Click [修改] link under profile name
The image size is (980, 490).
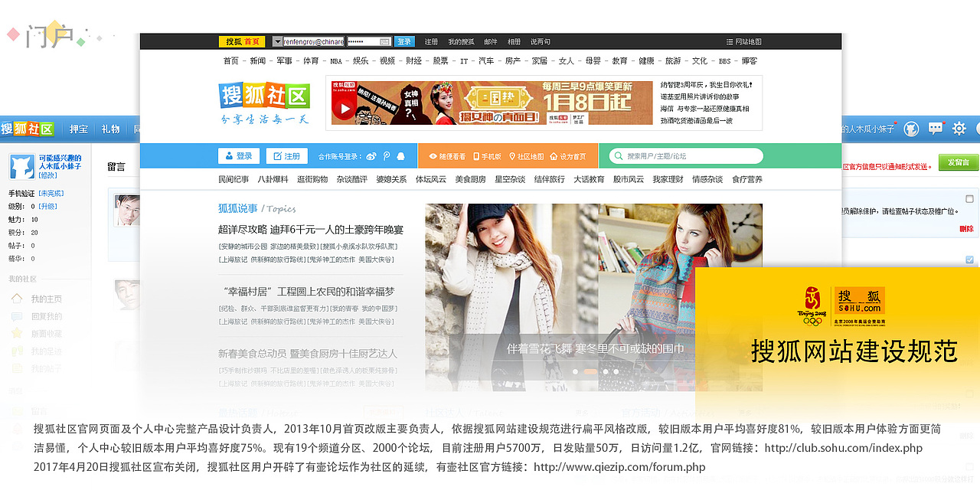pos(47,175)
